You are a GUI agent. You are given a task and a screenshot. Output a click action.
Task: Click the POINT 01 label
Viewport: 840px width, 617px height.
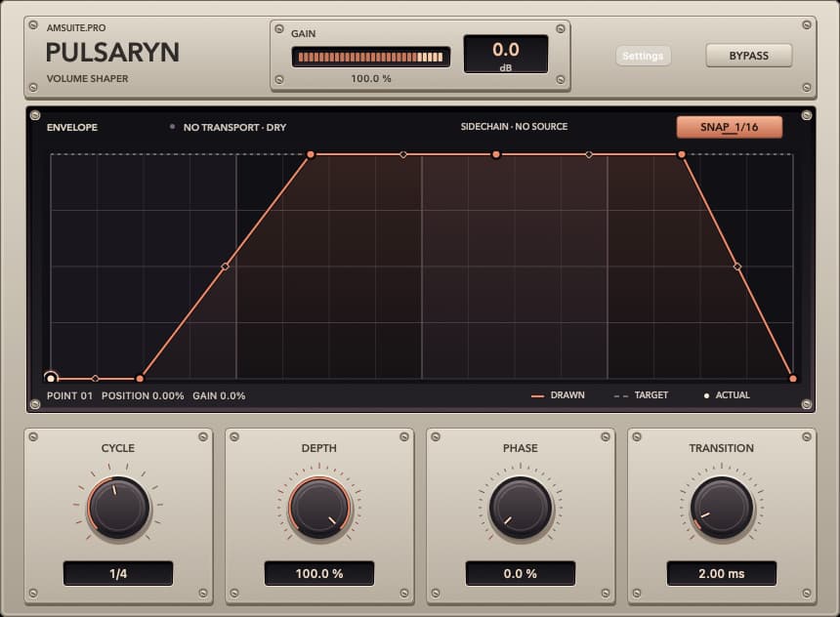pos(69,395)
